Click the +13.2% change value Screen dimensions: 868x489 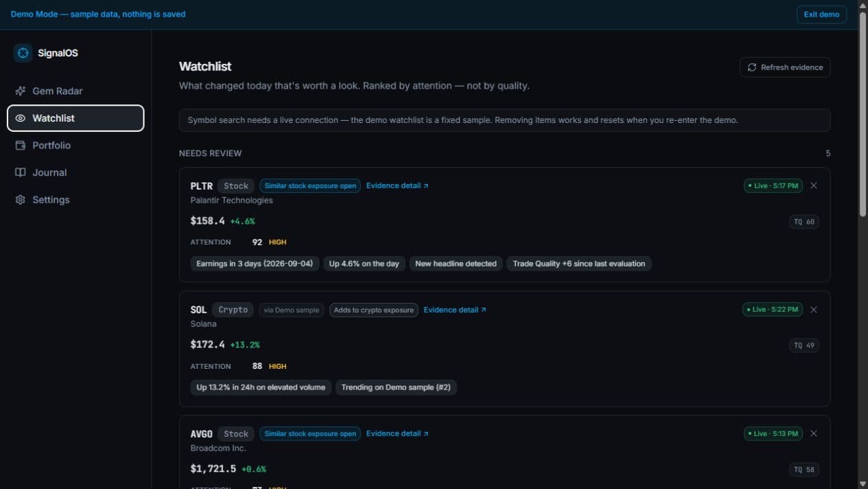(x=245, y=345)
